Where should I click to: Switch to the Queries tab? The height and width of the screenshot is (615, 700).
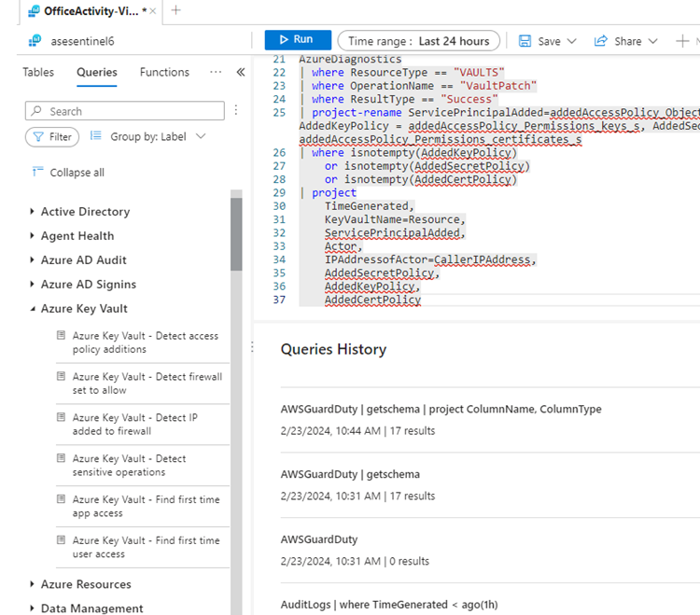pos(97,72)
